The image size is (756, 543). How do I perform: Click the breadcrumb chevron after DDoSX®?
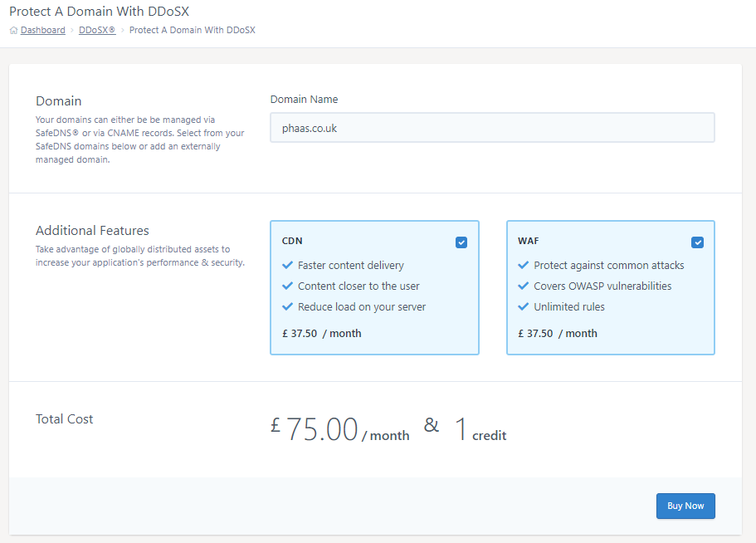click(123, 31)
